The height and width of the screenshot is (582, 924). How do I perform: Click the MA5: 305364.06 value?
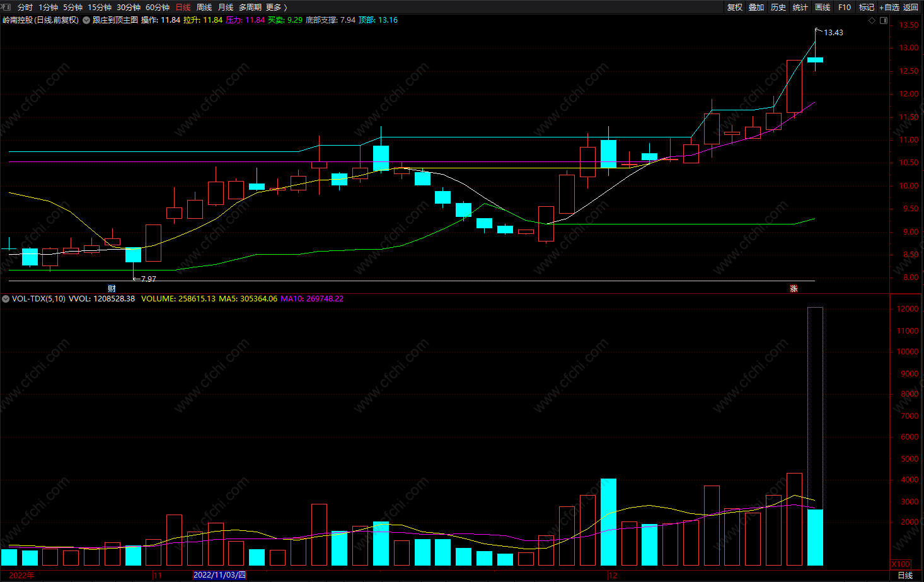coord(248,299)
